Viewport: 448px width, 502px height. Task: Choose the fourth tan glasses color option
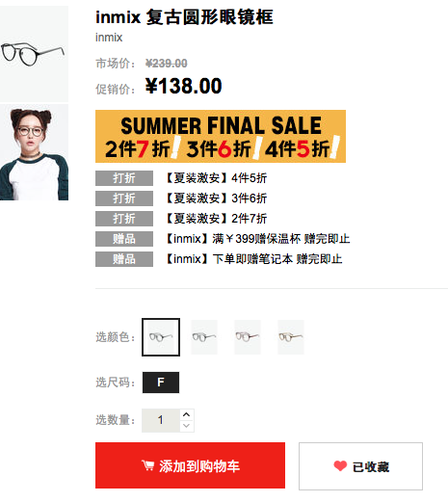pos(291,337)
